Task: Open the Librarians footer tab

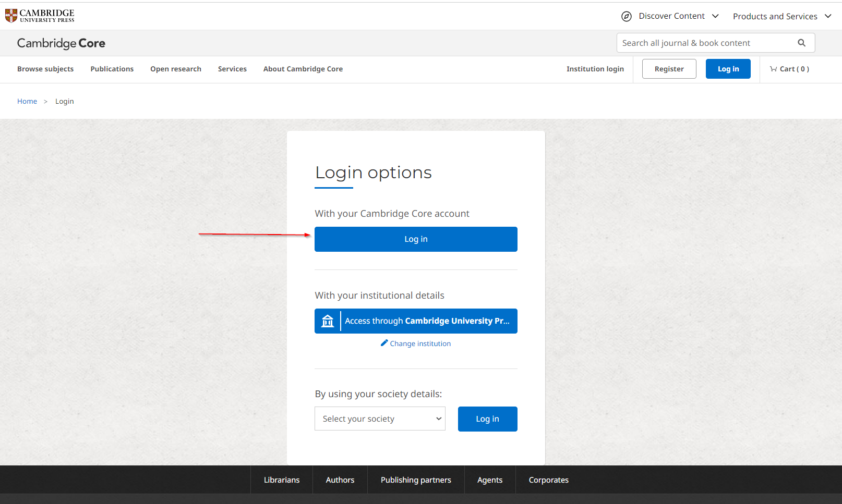Action: tap(281, 480)
